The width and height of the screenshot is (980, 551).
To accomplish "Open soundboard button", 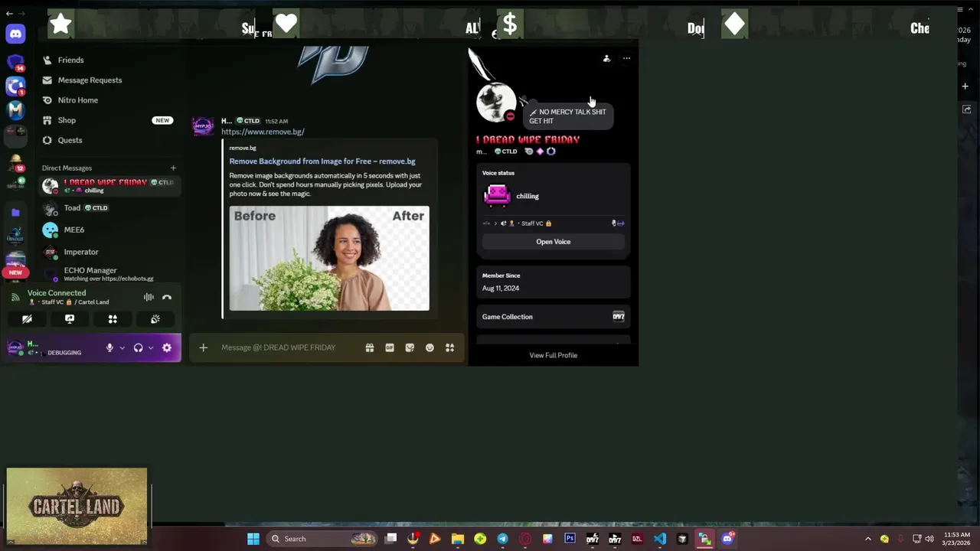I will (x=155, y=319).
